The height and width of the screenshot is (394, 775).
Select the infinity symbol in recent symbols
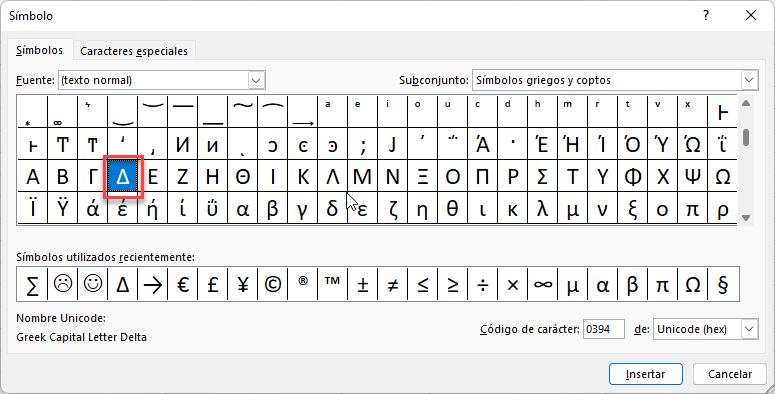(543, 284)
